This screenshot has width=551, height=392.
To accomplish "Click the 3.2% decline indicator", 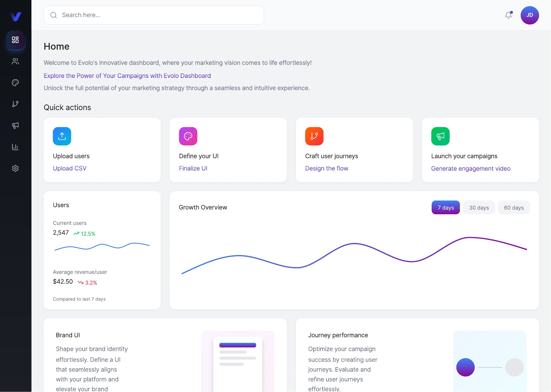I will [87, 283].
